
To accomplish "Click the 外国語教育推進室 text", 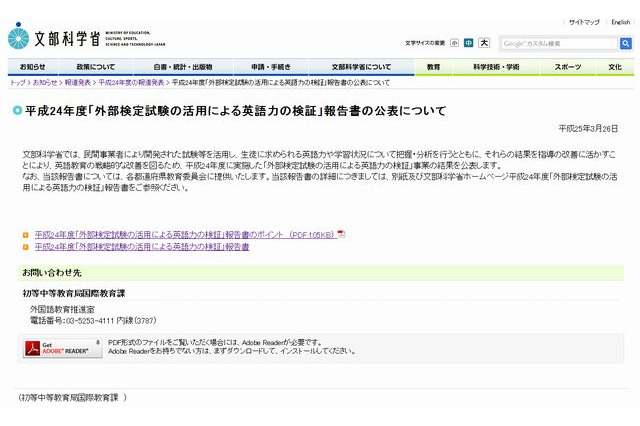I will (62, 309).
